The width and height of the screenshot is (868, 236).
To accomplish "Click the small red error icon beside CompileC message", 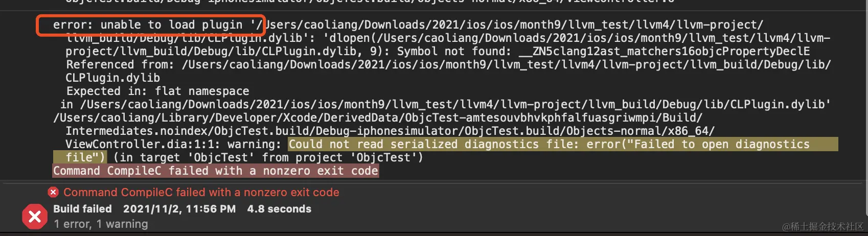I will tap(53, 193).
